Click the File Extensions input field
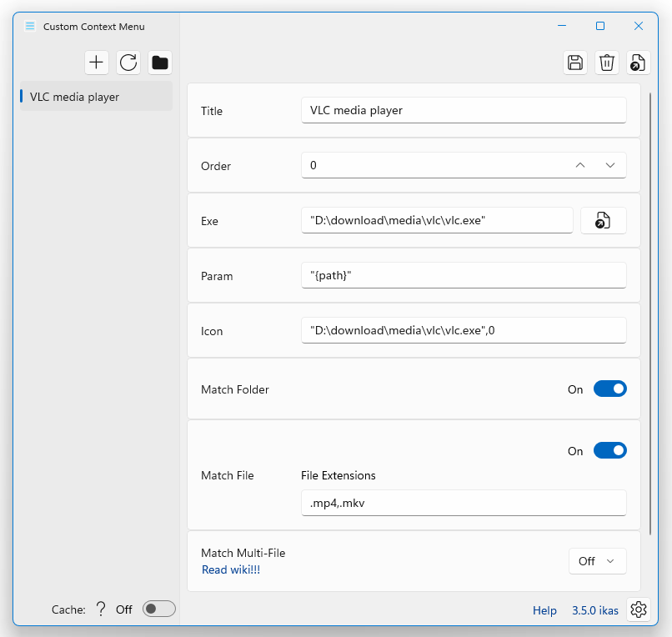 pos(464,503)
